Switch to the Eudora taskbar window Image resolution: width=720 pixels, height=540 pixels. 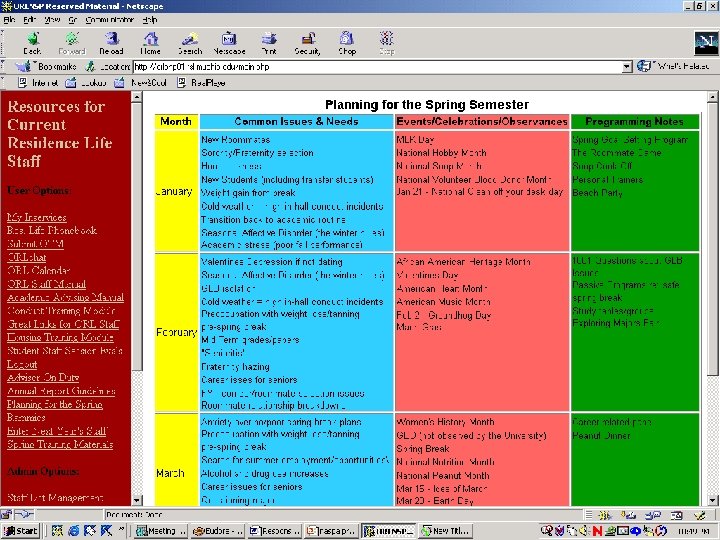coord(218,531)
